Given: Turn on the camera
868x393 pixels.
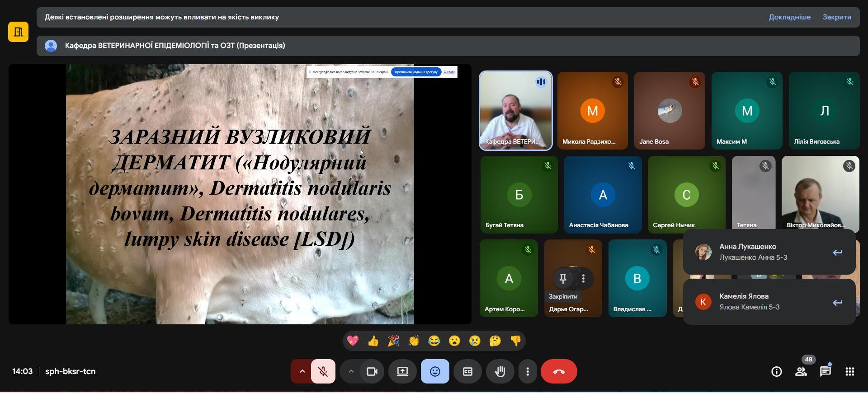Looking at the screenshot, I should pyautogui.click(x=372, y=371).
